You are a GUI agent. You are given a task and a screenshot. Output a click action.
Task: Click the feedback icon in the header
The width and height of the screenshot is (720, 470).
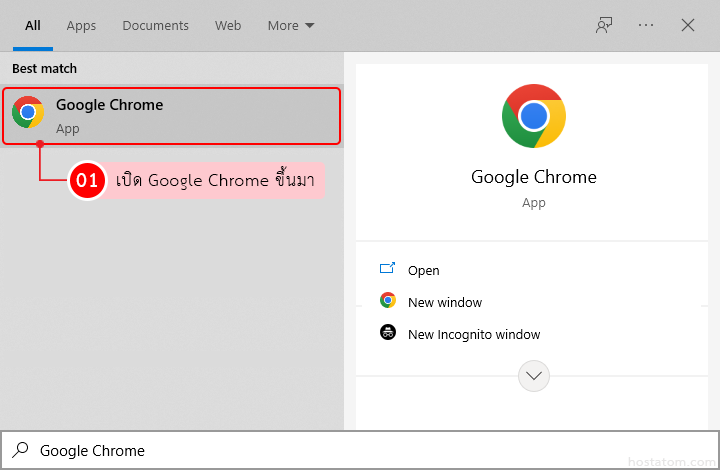[x=603, y=26]
